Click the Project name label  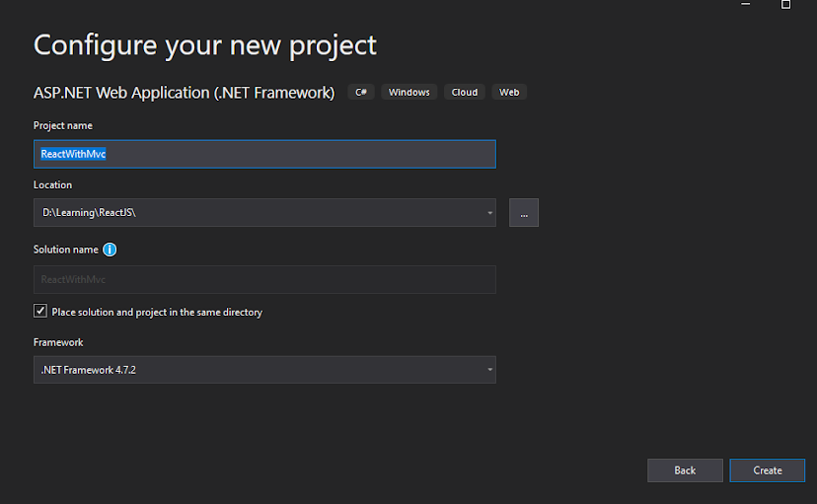tap(63, 125)
